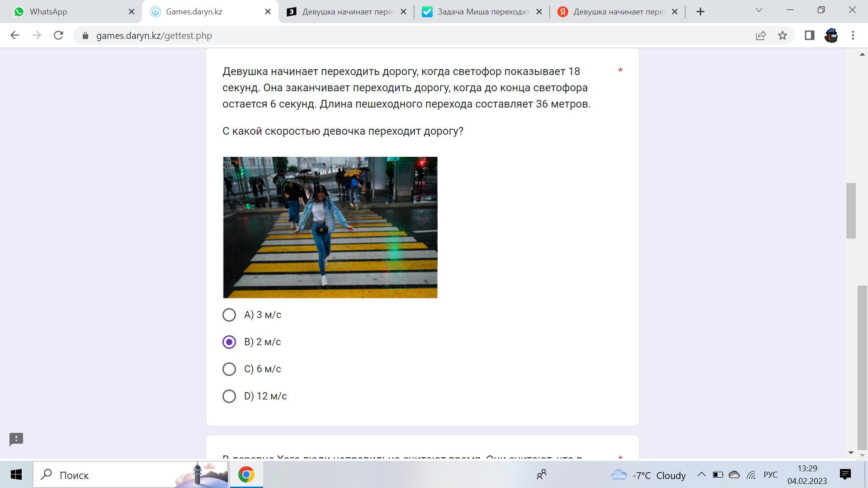This screenshot has width=868, height=488.
Task: Select answer A) 3 м/с
Action: [x=229, y=315]
